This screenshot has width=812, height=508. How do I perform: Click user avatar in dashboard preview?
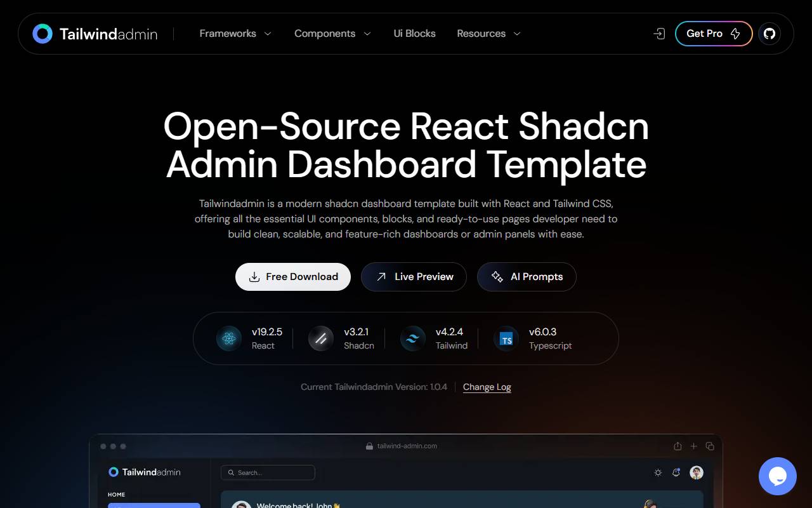pyautogui.click(x=697, y=472)
